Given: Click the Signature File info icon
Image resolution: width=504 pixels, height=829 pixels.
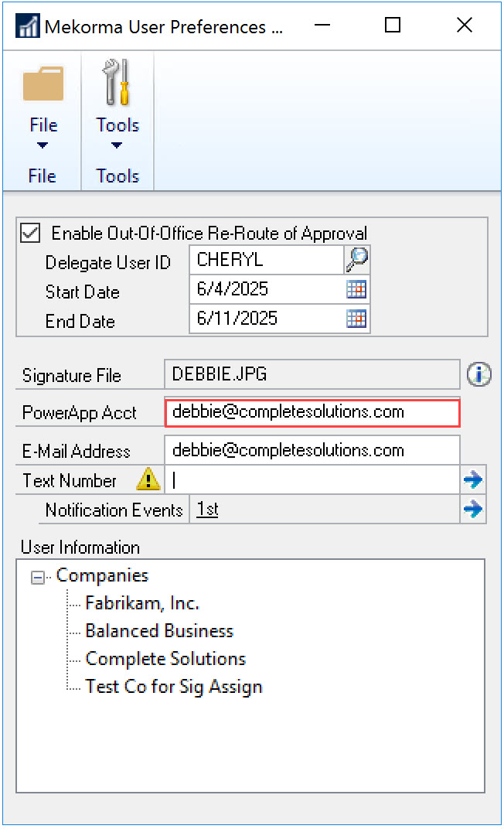Looking at the screenshot, I should (x=479, y=375).
